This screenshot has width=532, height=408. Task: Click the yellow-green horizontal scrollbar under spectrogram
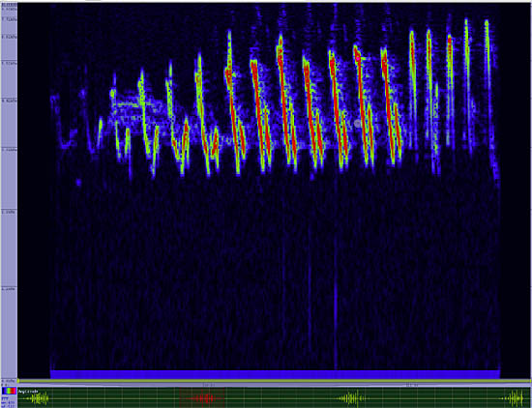274,381
